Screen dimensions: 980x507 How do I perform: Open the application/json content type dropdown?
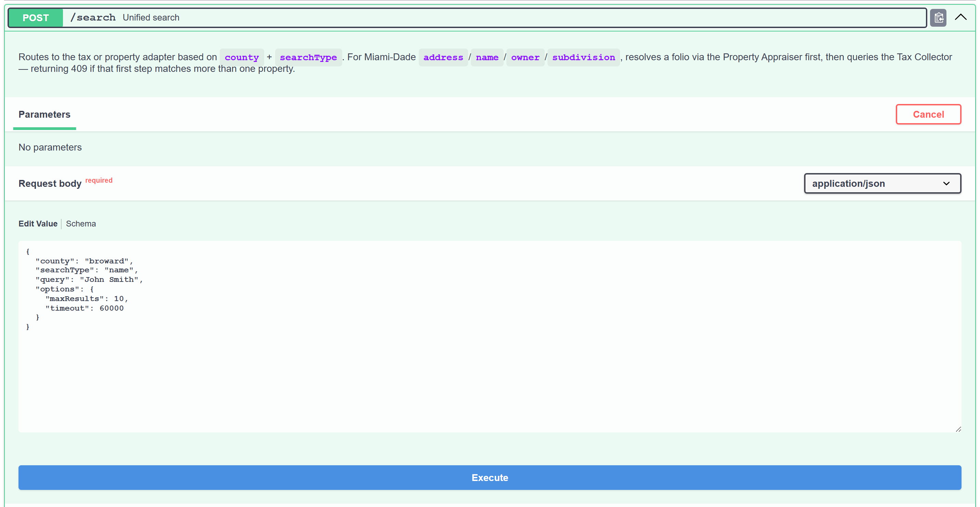click(x=882, y=184)
